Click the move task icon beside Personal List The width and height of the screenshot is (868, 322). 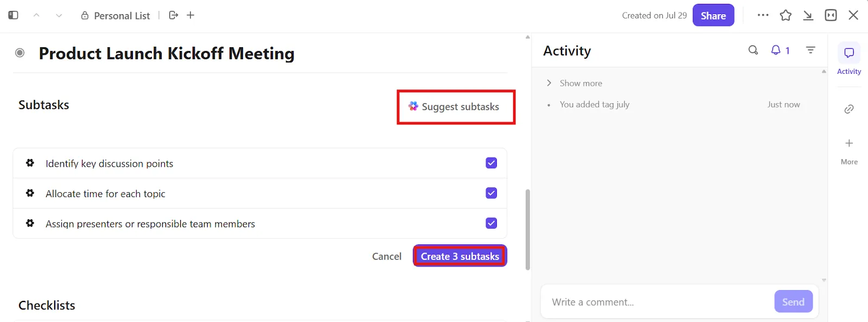pos(174,15)
